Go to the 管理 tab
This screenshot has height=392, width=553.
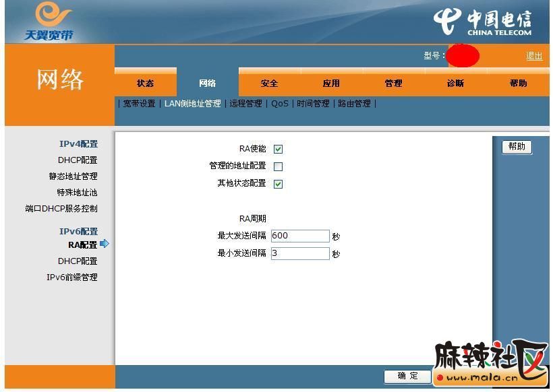[x=393, y=84]
